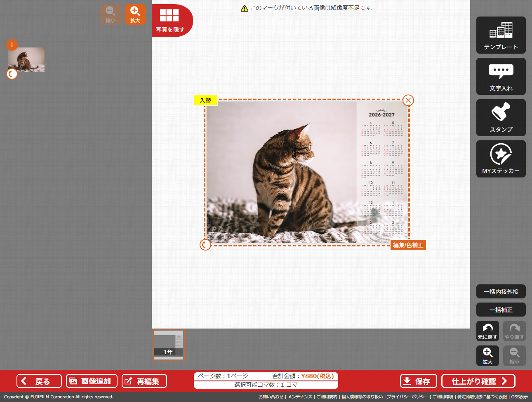Click 一括内接外接 button

[x=501, y=291]
